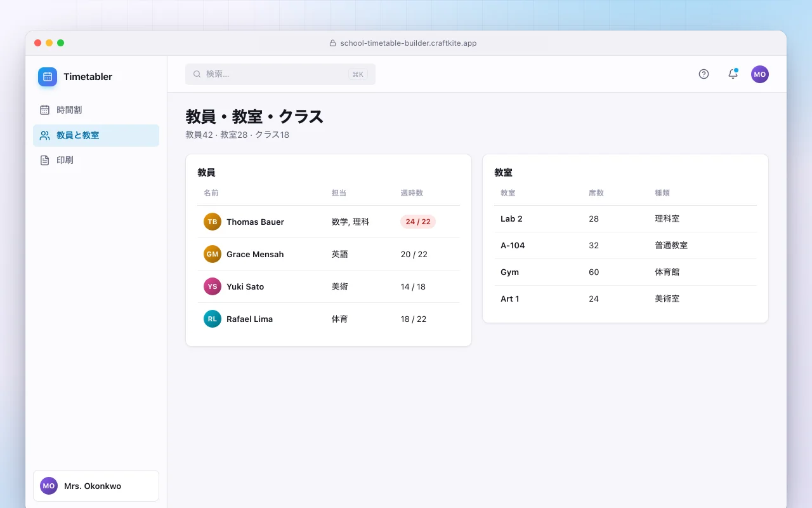Click the 席数 column header
Screen dimensions: 812x508
click(596, 193)
